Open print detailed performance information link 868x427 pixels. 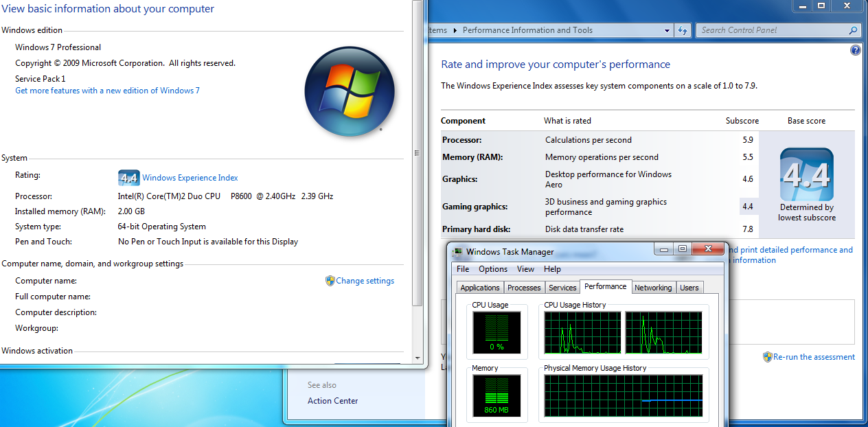click(790, 255)
